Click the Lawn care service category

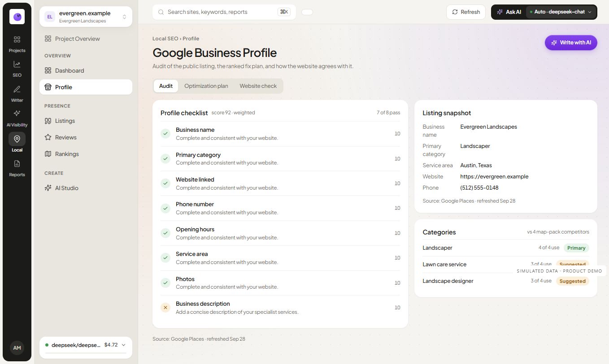pyautogui.click(x=444, y=264)
